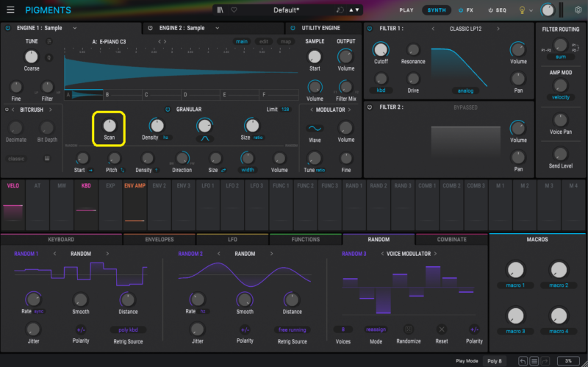Open the edit history list icon
588x367 pixels.
(x=534, y=361)
